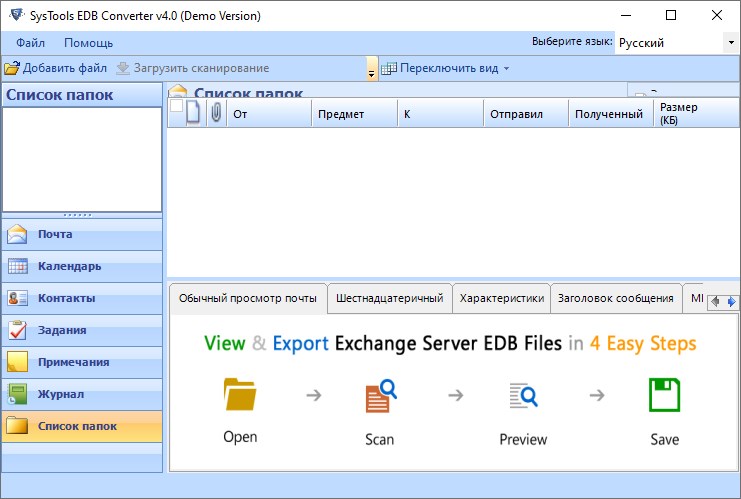
Task: Click the Почта envelope icon
Action: 17,234
